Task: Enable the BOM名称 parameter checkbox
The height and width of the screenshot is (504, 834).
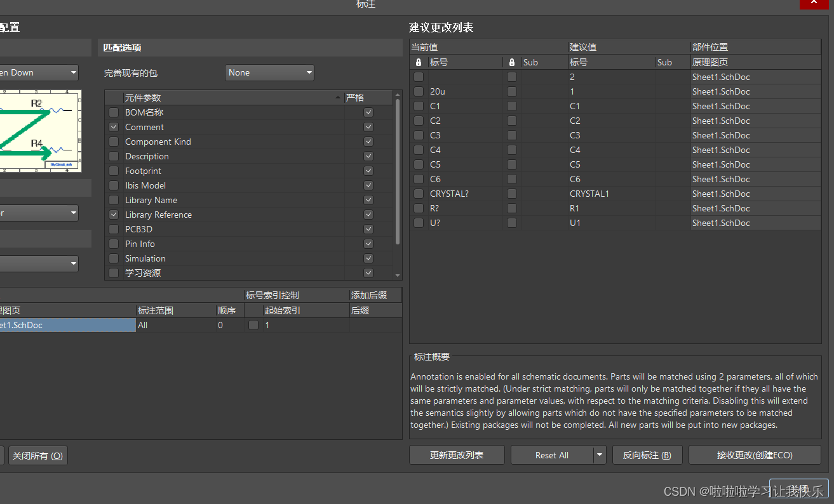Action: click(x=114, y=112)
